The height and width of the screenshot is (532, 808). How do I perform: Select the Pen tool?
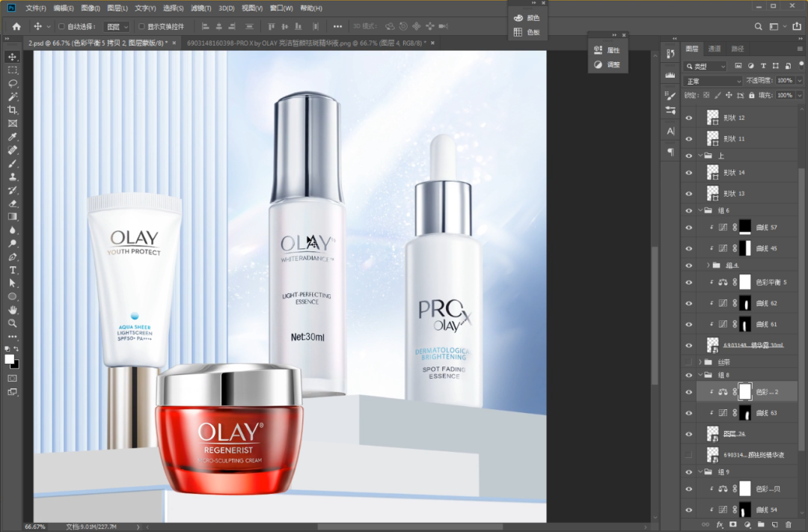[13, 257]
